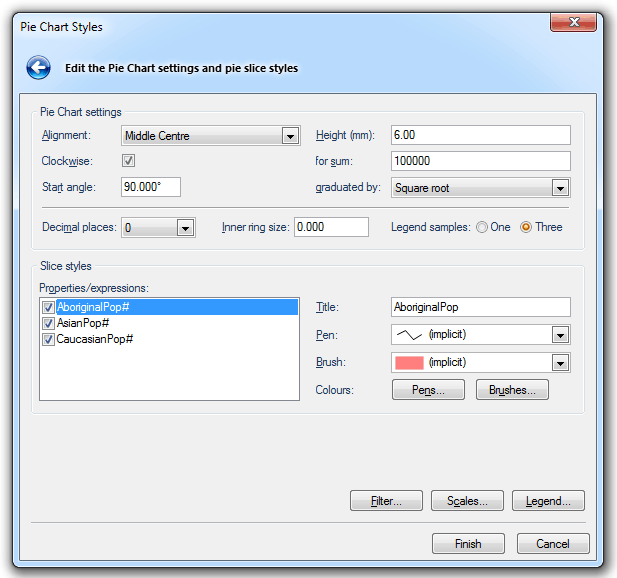
Task: Toggle the AsianPop# checkbox
Action: pos(48,324)
